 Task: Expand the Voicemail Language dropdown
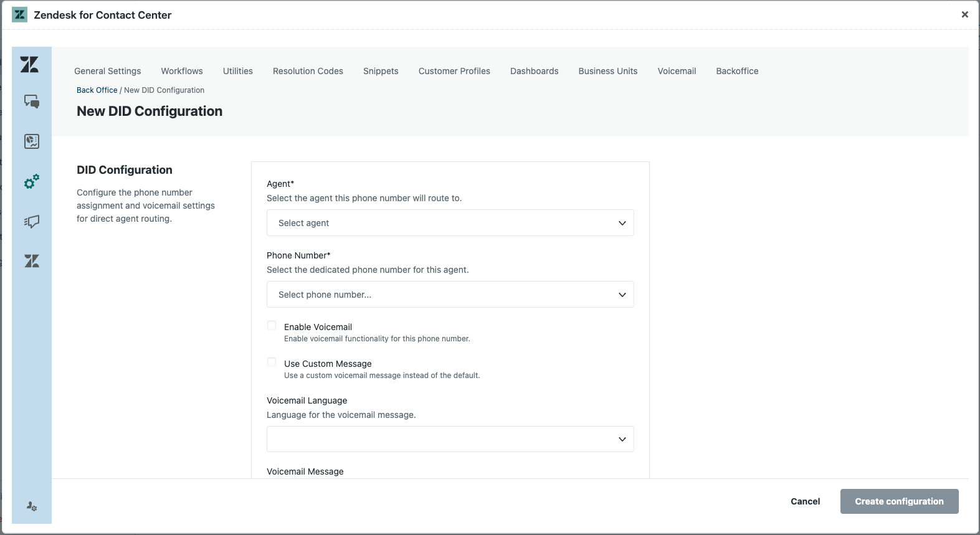(x=450, y=439)
